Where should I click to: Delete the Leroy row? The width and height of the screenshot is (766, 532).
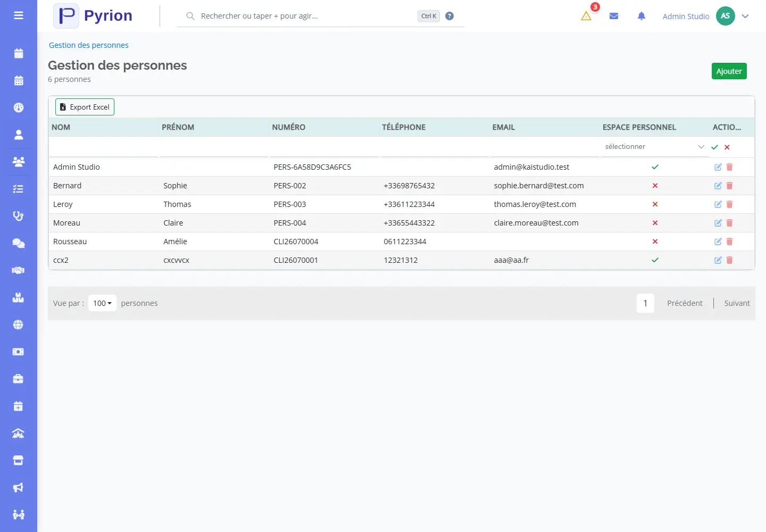click(730, 204)
